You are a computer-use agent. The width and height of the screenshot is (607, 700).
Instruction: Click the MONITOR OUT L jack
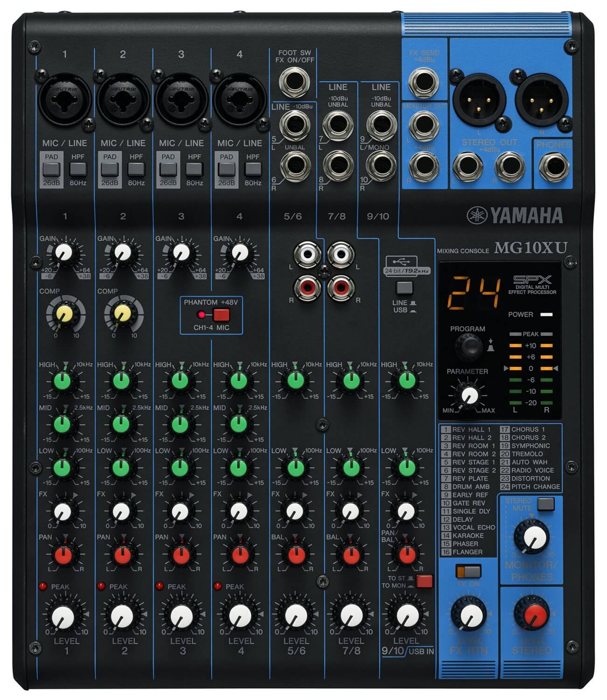pyautogui.click(x=424, y=124)
